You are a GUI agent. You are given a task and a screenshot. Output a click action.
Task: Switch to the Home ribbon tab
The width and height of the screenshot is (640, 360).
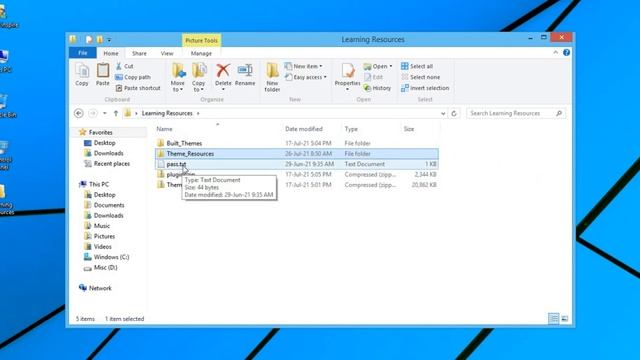111,53
